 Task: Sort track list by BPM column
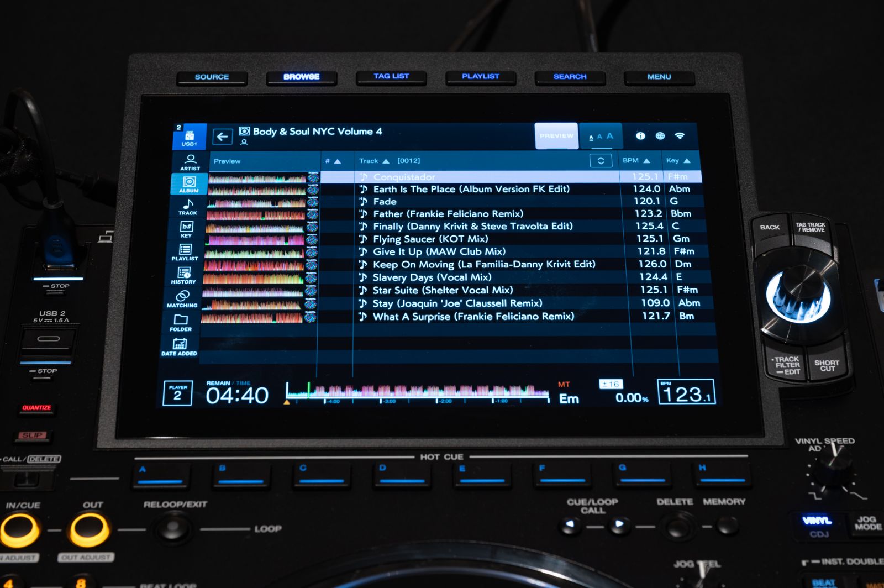tap(636, 161)
